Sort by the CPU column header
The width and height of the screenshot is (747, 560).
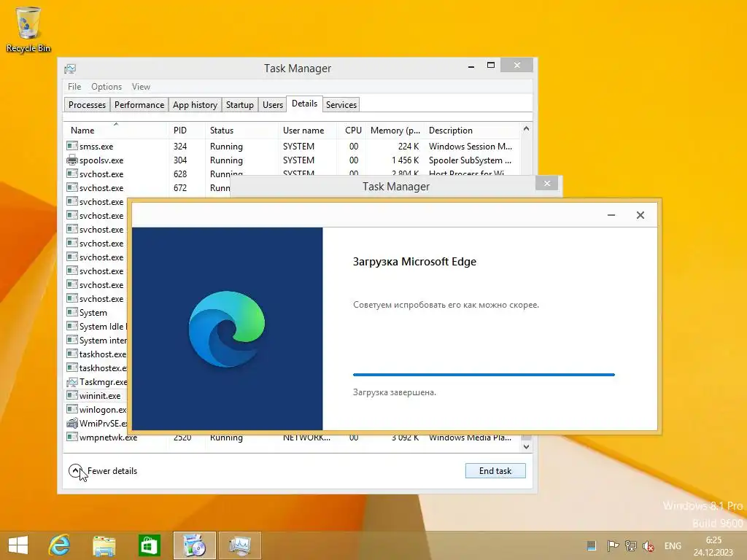352,130
